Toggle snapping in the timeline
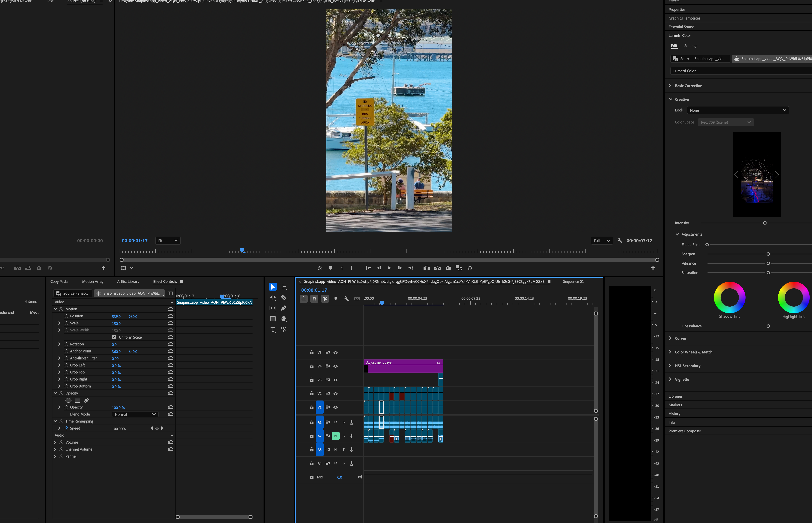The width and height of the screenshot is (812, 523). click(x=314, y=299)
